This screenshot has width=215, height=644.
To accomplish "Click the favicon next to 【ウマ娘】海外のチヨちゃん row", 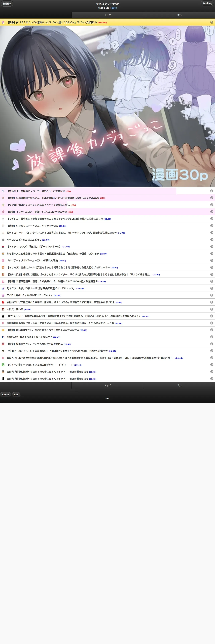I will click(3, 205).
